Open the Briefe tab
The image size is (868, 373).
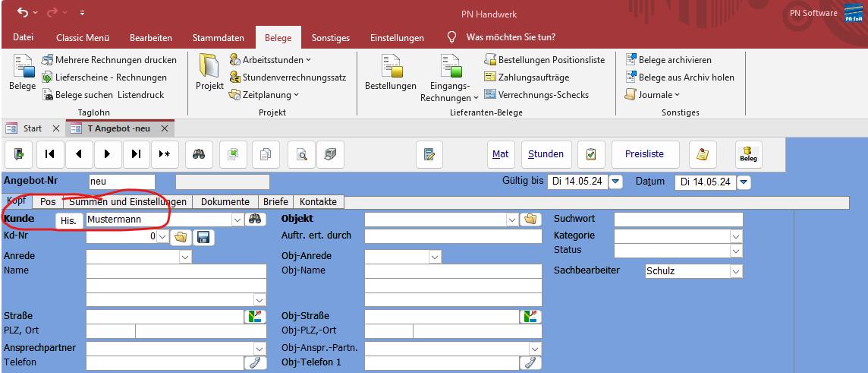coord(275,202)
